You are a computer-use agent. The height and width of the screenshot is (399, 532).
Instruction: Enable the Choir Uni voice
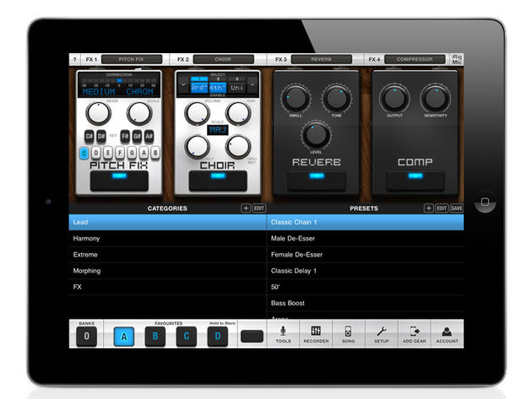pos(236,88)
